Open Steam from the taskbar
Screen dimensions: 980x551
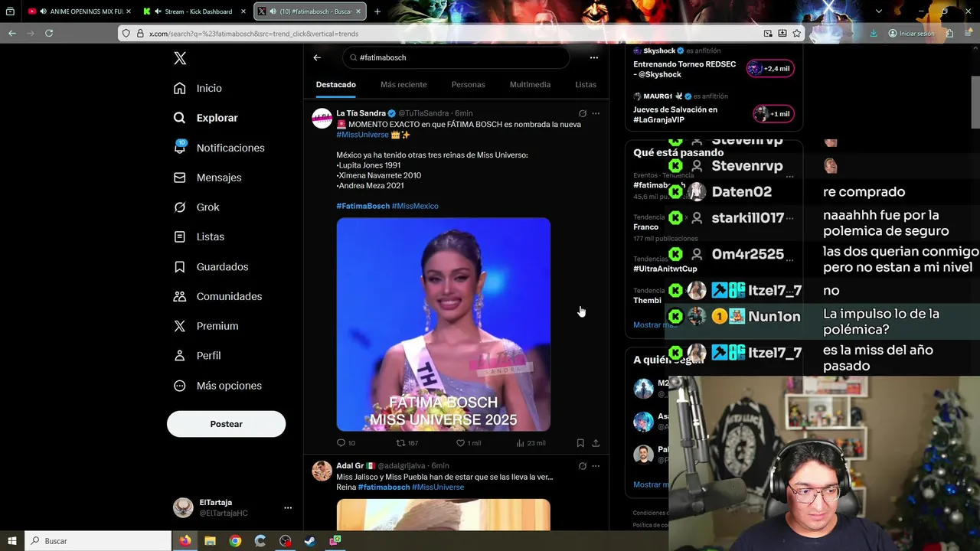point(310,541)
